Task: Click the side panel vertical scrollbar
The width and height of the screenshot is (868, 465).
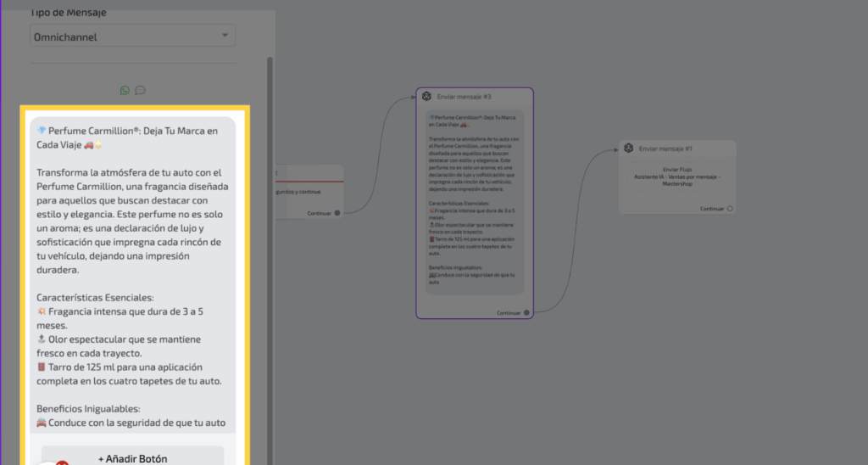Action: coord(270,255)
